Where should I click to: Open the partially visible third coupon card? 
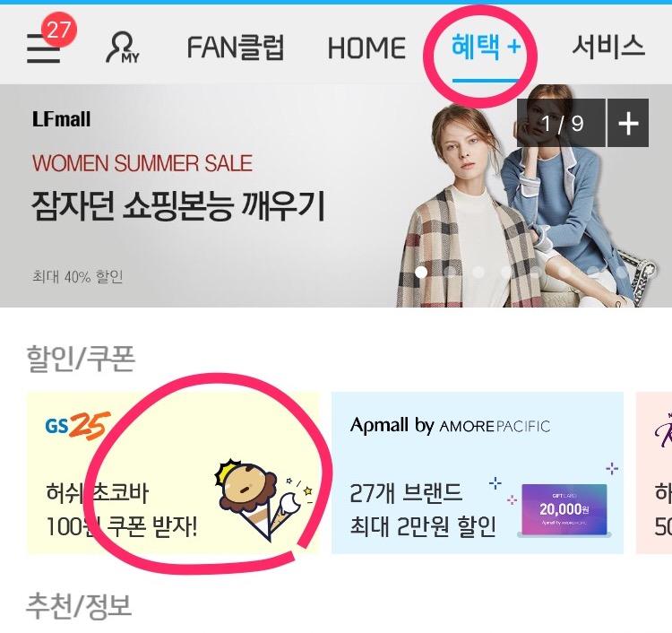(654, 473)
